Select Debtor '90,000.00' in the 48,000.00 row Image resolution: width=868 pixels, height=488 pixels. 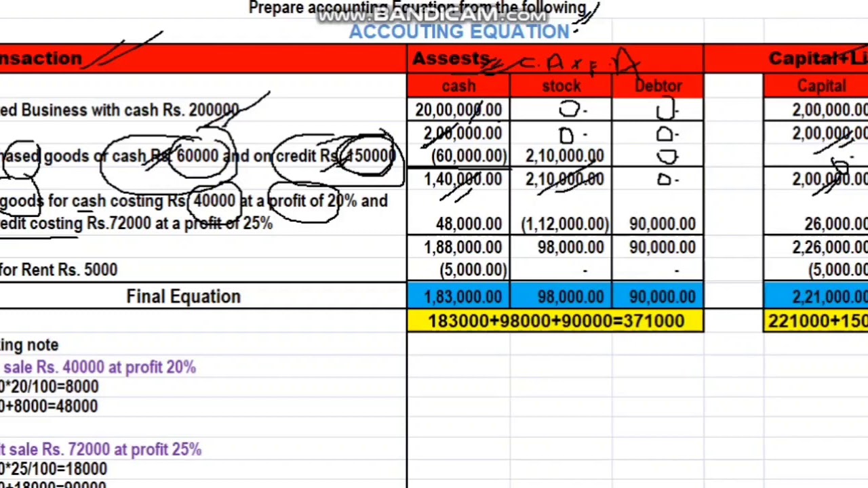[x=658, y=224]
